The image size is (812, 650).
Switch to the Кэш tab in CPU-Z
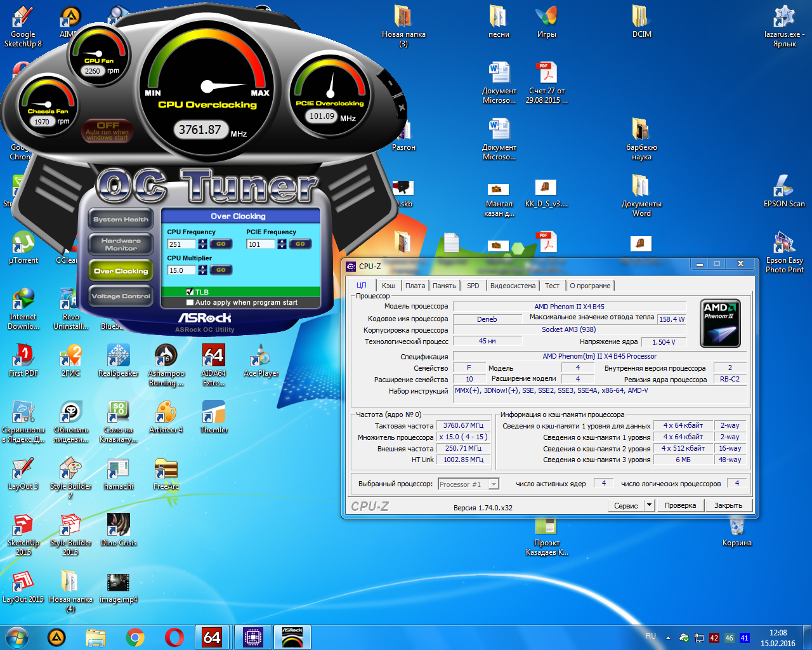(388, 286)
